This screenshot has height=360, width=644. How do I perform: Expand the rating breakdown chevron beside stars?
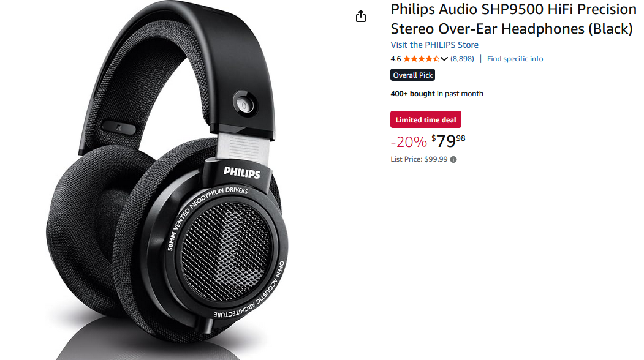[x=444, y=59]
